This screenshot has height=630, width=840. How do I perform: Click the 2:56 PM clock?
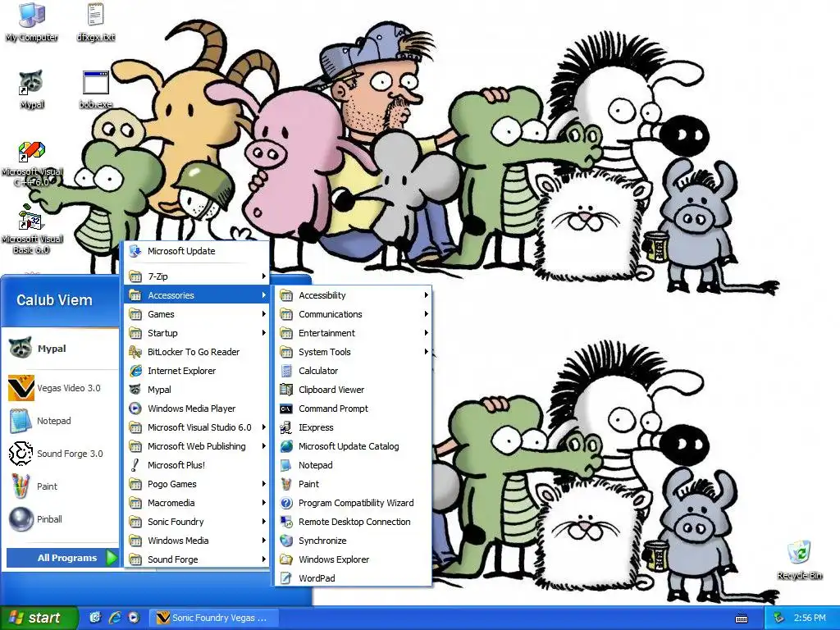[810, 618]
